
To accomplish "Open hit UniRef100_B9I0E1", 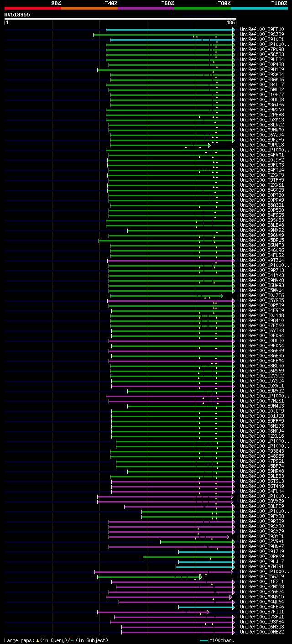I will [x=262, y=40].
